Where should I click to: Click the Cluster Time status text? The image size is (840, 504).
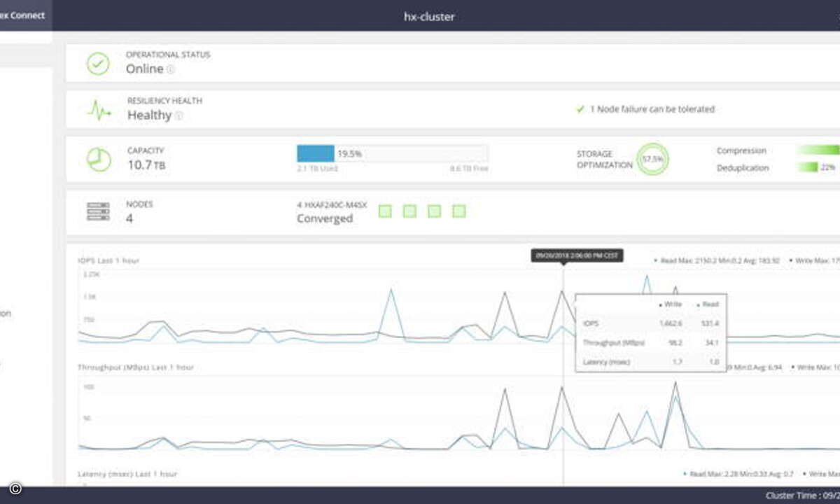click(x=803, y=496)
